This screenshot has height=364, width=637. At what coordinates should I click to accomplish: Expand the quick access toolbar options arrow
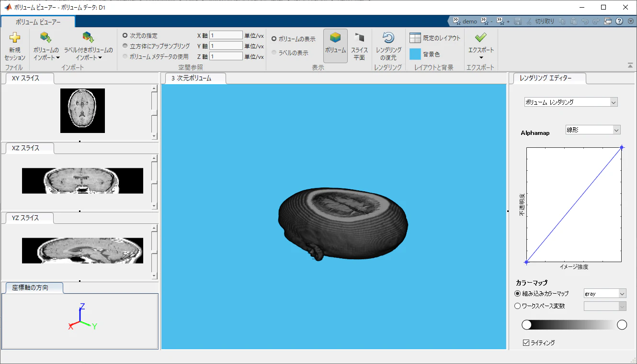(x=630, y=21)
